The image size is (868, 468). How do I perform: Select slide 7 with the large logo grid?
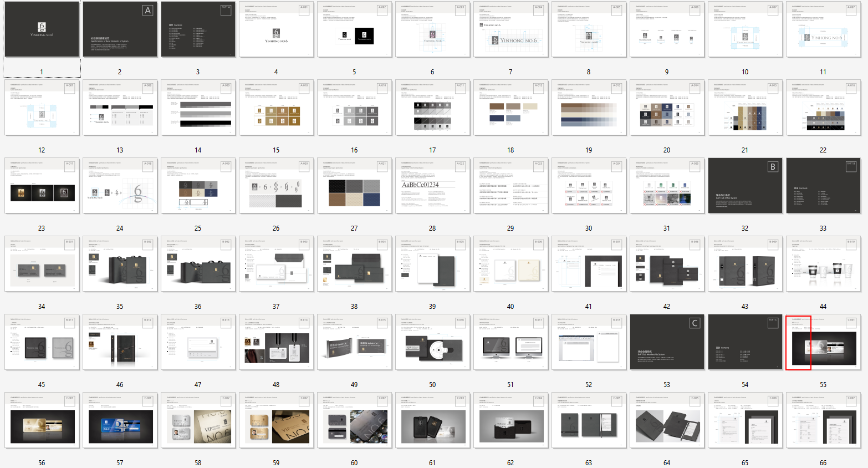coord(510,29)
